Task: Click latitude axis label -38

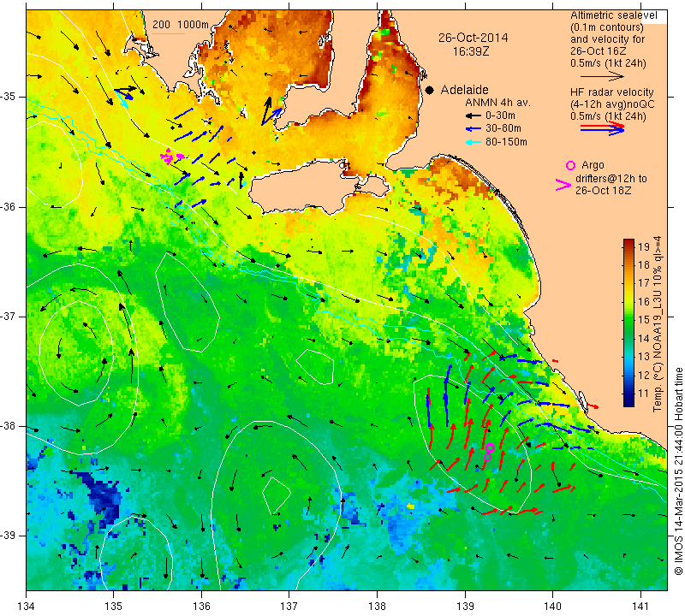Action: point(9,426)
